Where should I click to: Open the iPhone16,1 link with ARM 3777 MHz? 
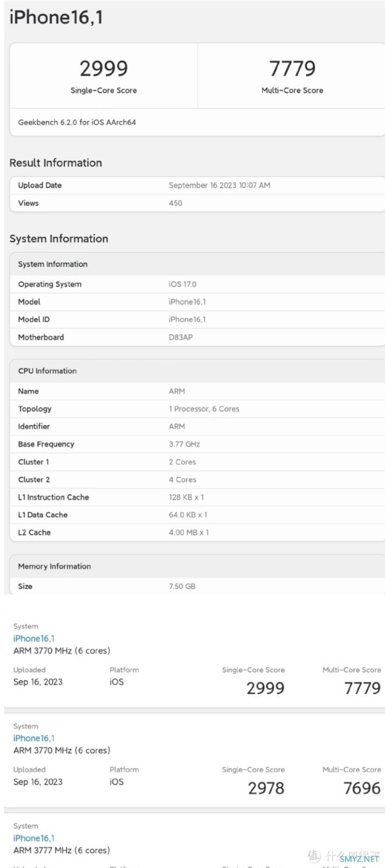(34, 838)
